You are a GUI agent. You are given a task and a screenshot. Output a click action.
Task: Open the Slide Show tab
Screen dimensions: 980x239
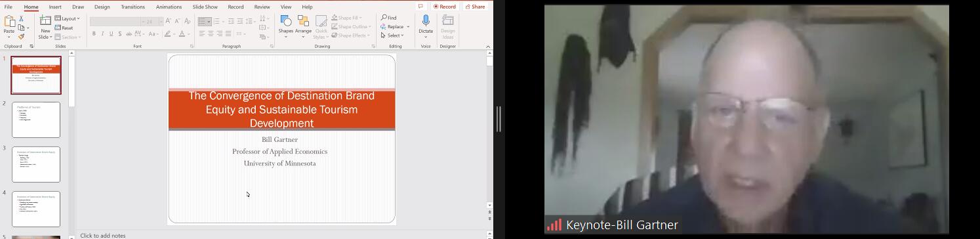(x=205, y=7)
